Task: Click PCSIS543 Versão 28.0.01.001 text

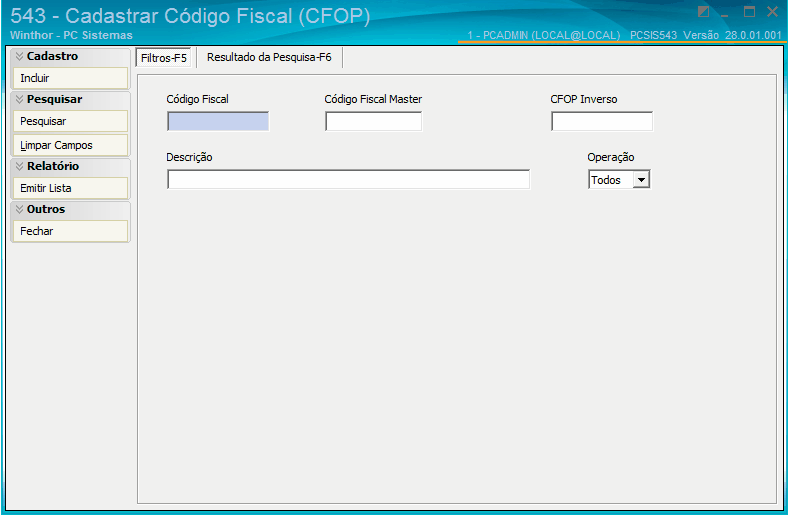Action: click(x=706, y=35)
